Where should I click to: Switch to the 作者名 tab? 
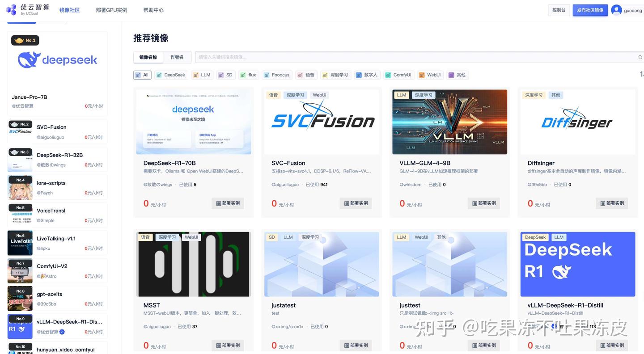coord(177,57)
